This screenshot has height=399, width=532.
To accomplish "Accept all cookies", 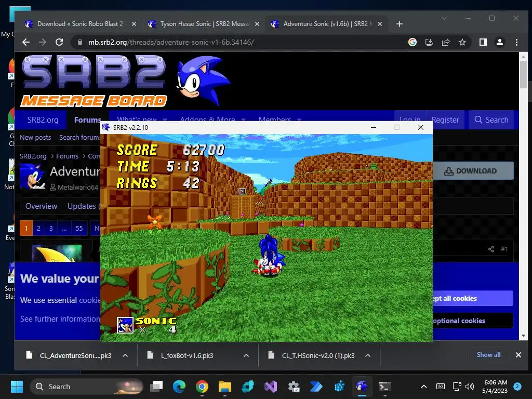I will click(473, 298).
